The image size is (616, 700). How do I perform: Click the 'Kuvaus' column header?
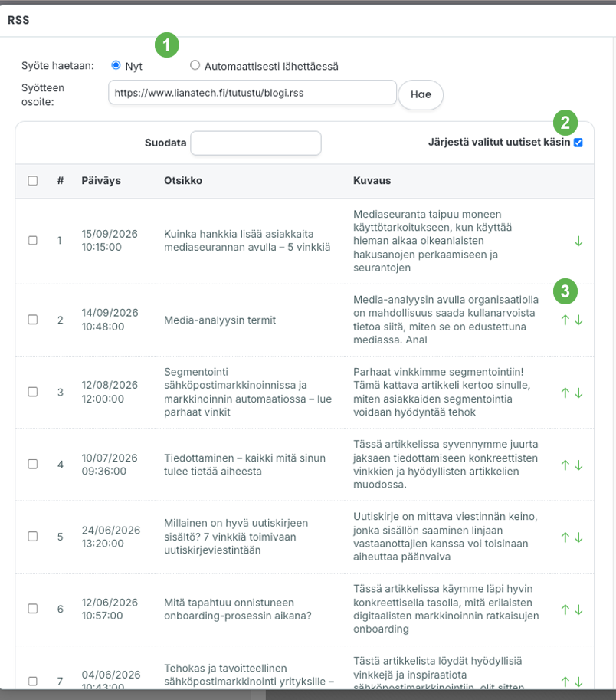point(372,180)
